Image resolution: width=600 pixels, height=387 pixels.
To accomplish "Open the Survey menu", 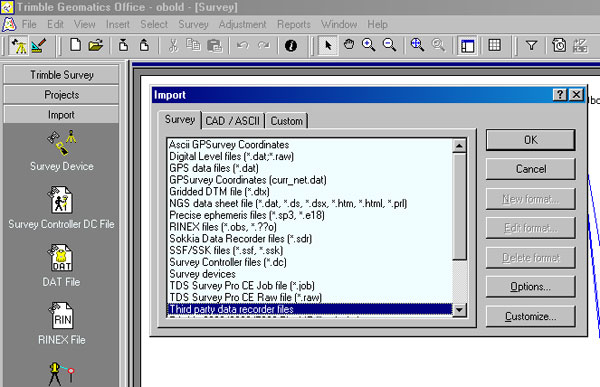I will pos(193,24).
